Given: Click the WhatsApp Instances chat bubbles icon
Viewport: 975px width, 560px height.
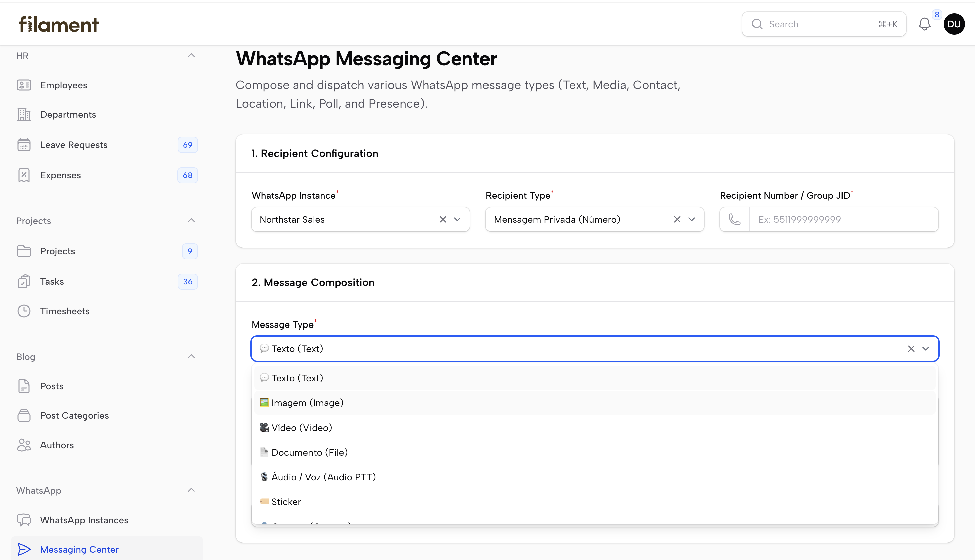Looking at the screenshot, I should [x=24, y=520].
